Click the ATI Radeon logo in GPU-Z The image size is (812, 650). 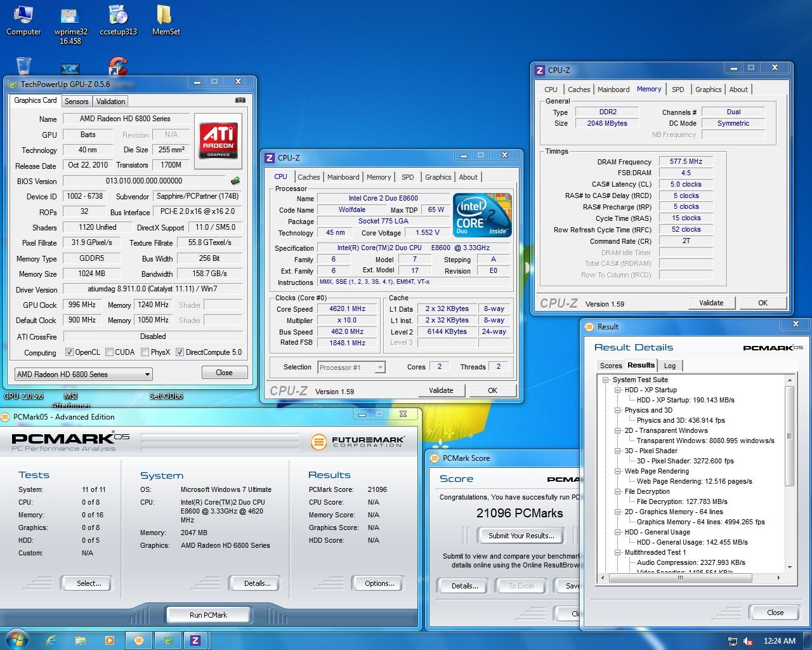219,140
